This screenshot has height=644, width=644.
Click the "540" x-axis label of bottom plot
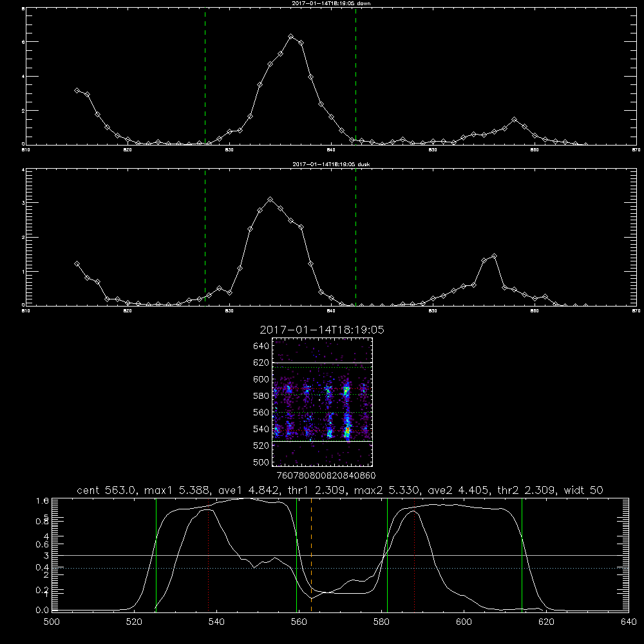(216, 622)
